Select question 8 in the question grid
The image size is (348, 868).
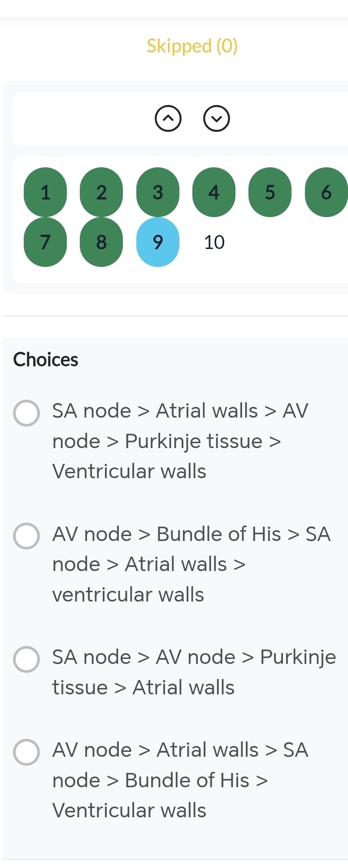[101, 242]
